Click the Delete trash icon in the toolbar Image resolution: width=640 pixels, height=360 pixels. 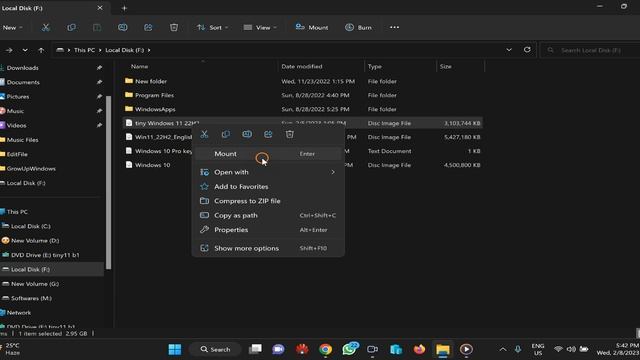coord(174,27)
